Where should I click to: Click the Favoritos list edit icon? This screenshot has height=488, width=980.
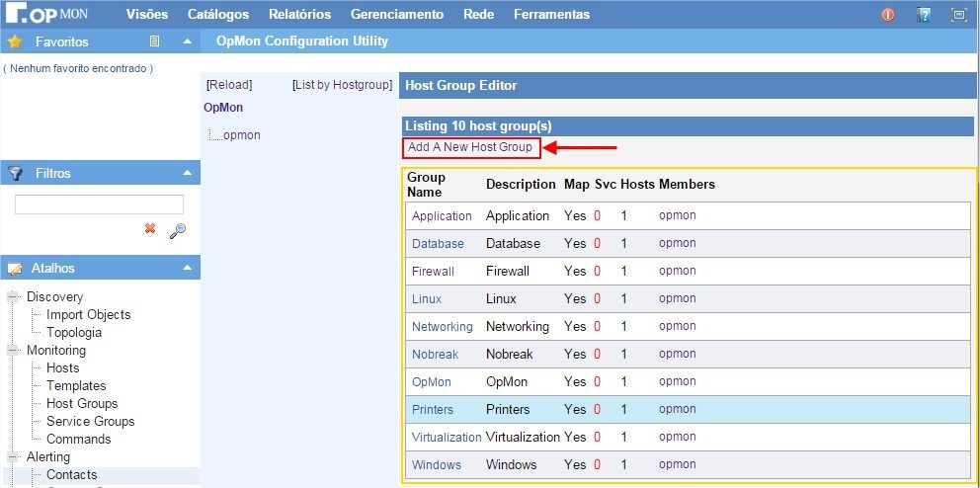(x=154, y=41)
